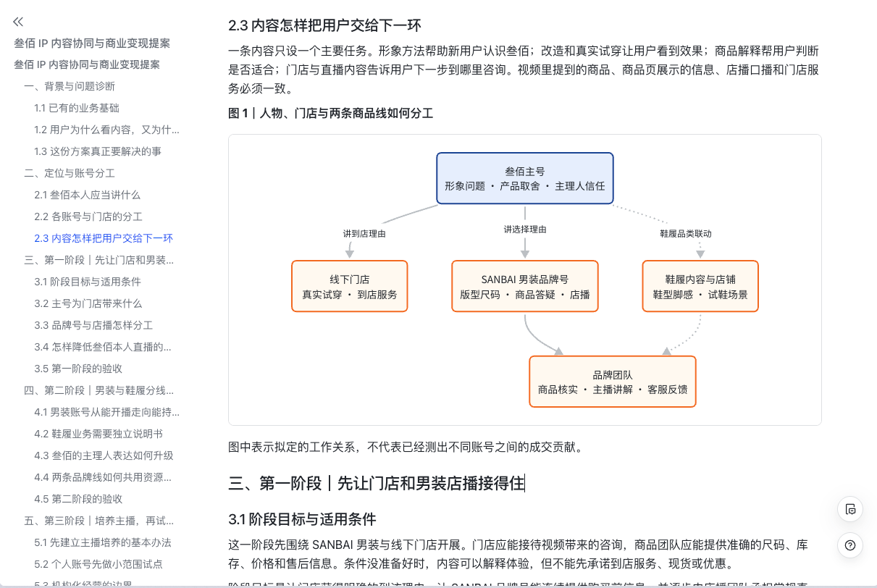Open the document catalog floating icon
The width and height of the screenshot is (877, 588).
tap(850, 508)
